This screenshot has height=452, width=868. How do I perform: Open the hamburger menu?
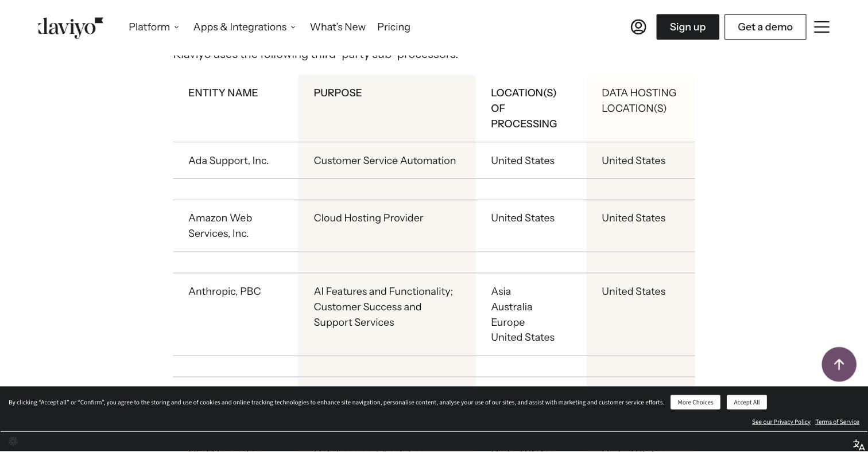(x=821, y=27)
